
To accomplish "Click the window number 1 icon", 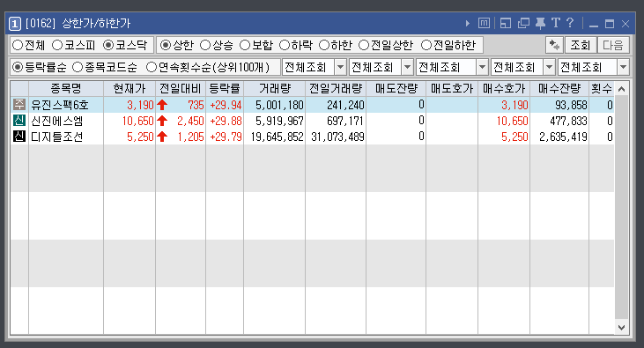I will tap(14, 24).
